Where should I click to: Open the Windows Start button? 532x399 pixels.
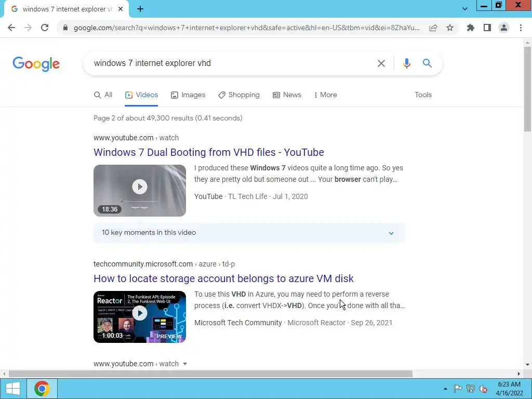[12, 389]
